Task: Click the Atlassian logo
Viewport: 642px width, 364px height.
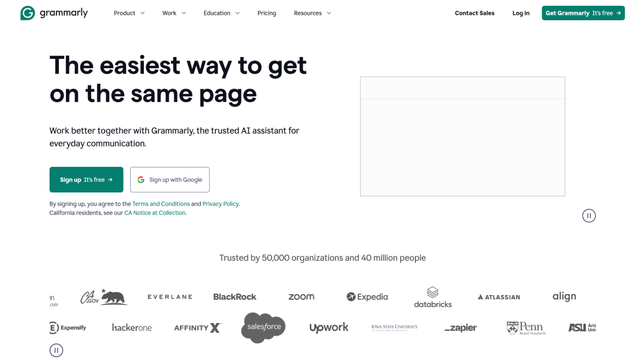Action: coord(499,297)
